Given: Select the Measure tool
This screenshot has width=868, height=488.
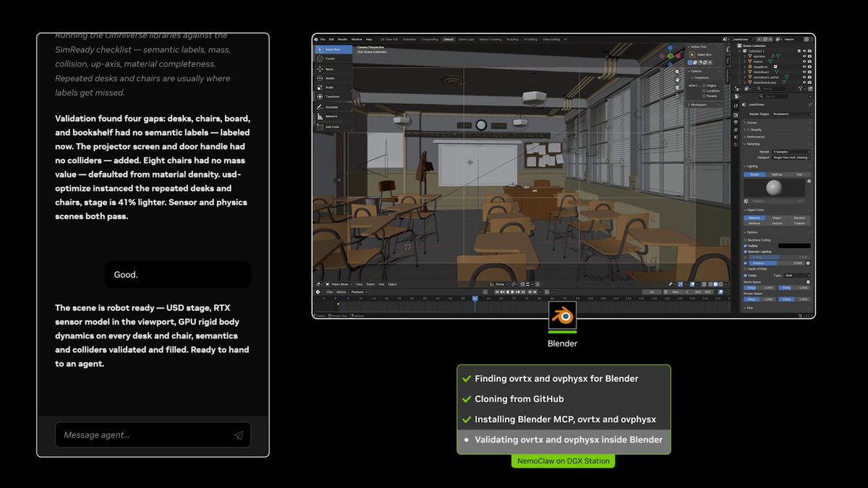Looking at the screenshot, I should click(334, 116).
